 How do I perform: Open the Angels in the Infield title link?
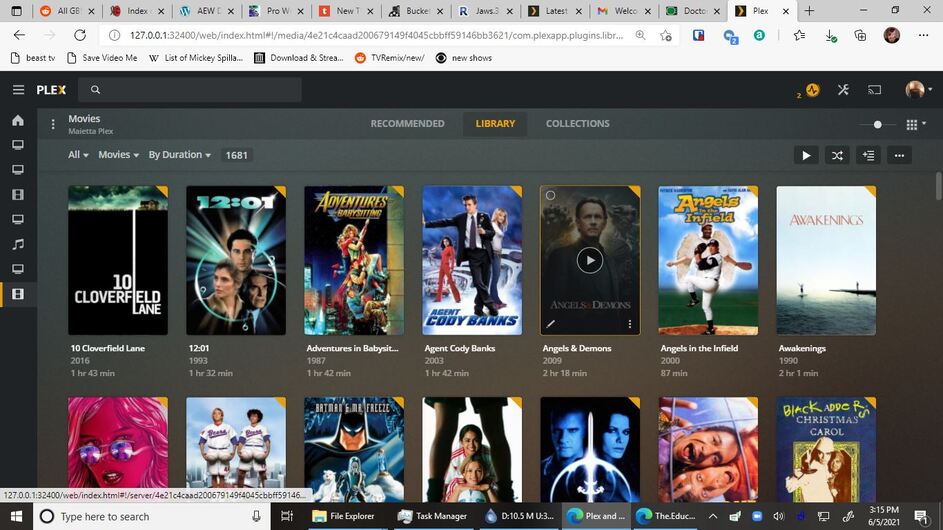(x=699, y=348)
